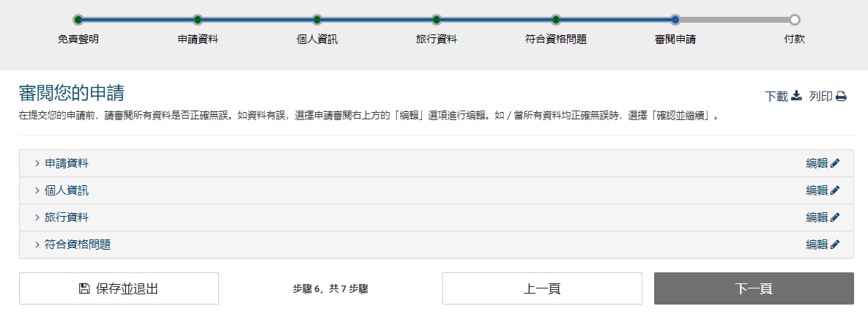Go to 免責聲明 step in progress bar
Viewport: 868px width, 328px height.
pyautogui.click(x=78, y=20)
